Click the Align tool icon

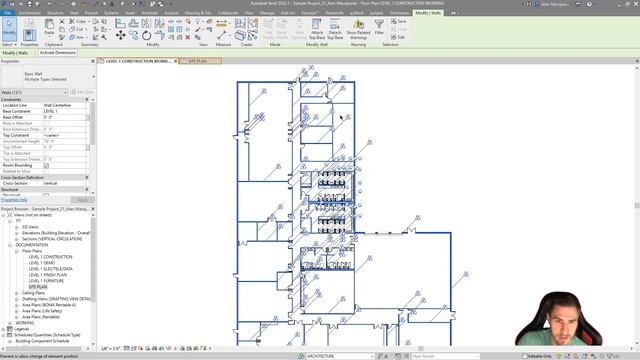(x=120, y=23)
